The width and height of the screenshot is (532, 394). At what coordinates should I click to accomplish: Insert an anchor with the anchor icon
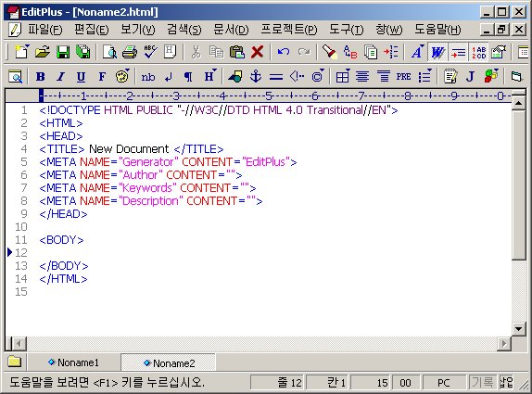tap(256, 77)
